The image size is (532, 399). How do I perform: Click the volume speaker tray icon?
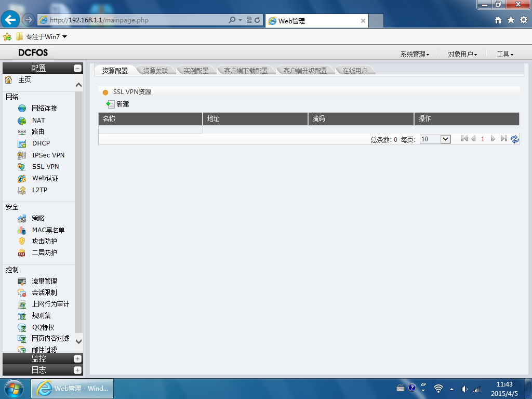pyautogui.click(x=464, y=389)
